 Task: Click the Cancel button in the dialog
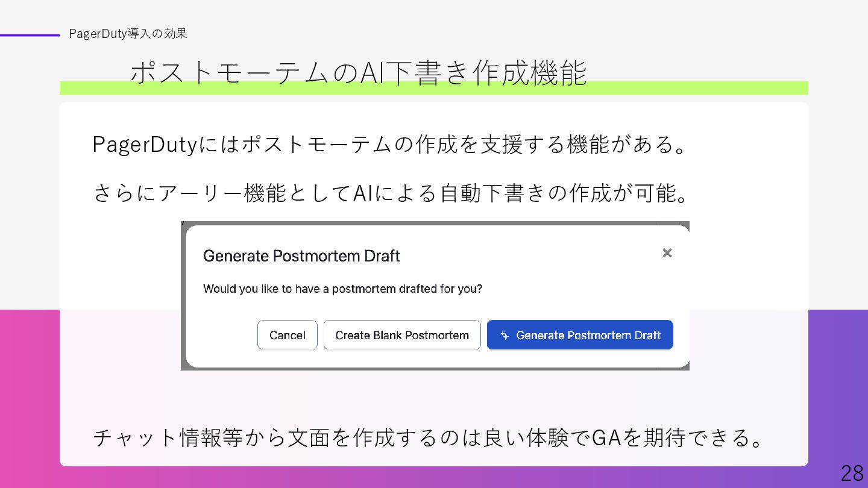tap(288, 335)
